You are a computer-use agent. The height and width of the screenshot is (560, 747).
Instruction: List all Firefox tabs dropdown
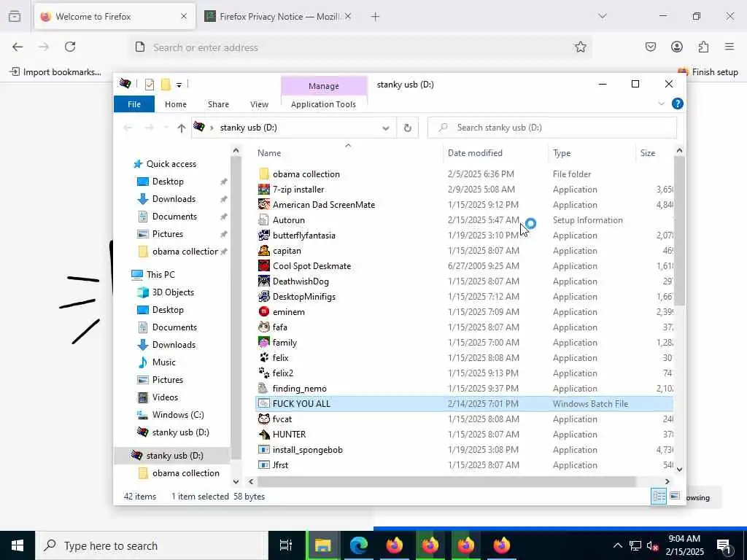602,16
